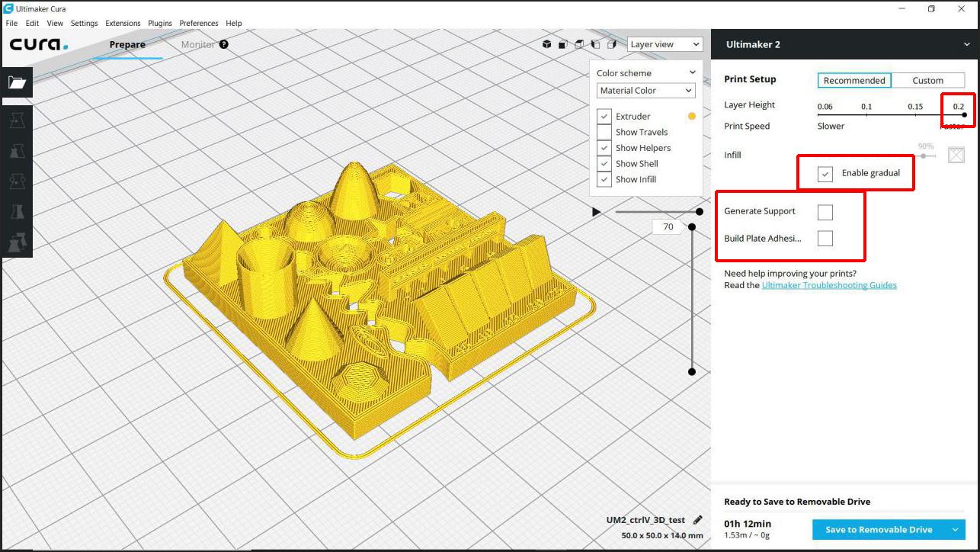This screenshot has width=980, height=552.
Task: Open the Ultimaker Troubleshooting Guides link
Action: (x=829, y=285)
